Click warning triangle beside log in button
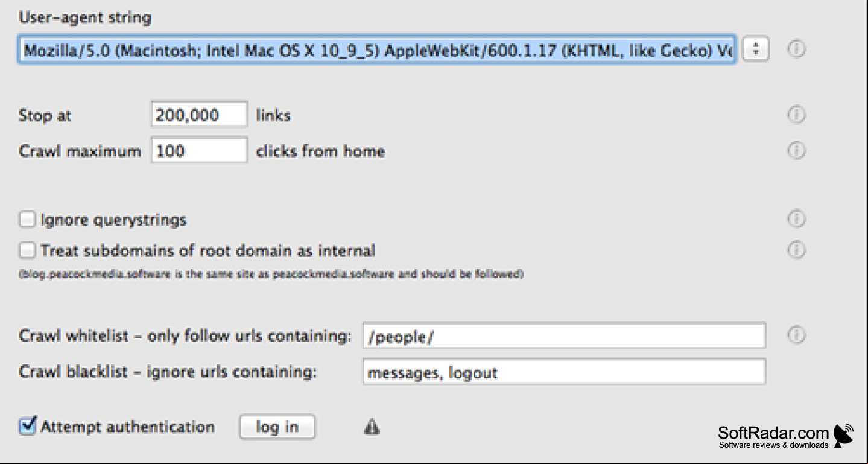The image size is (868, 464). pyautogui.click(x=372, y=428)
